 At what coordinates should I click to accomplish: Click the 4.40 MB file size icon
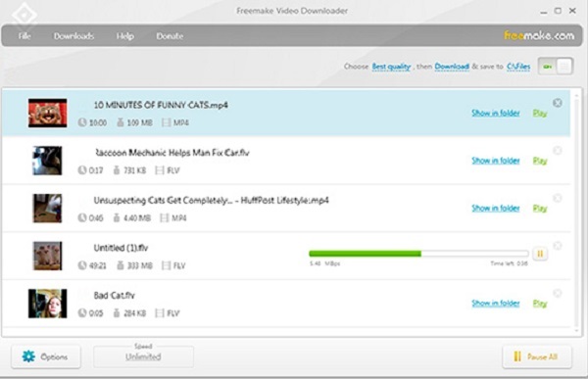tap(117, 217)
